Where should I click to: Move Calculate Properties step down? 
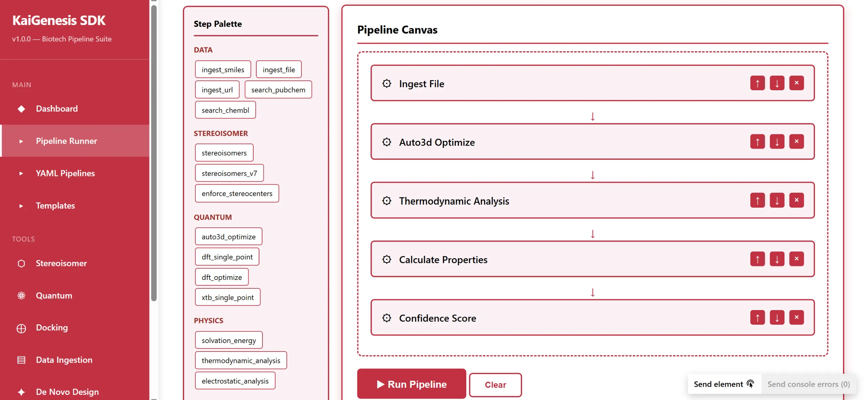click(x=776, y=259)
